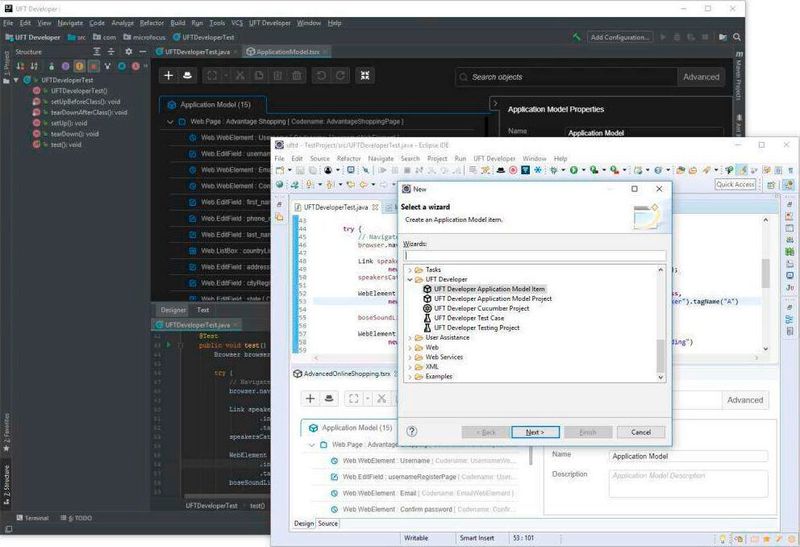
Task: Expand the XML folder in wizard
Action: (x=410, y=367)
